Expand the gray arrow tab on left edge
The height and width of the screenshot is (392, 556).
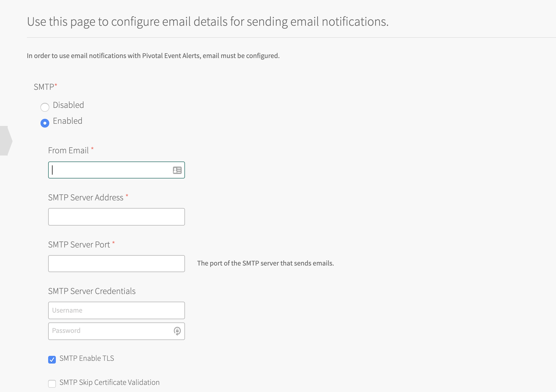click(x=6, y=141)
